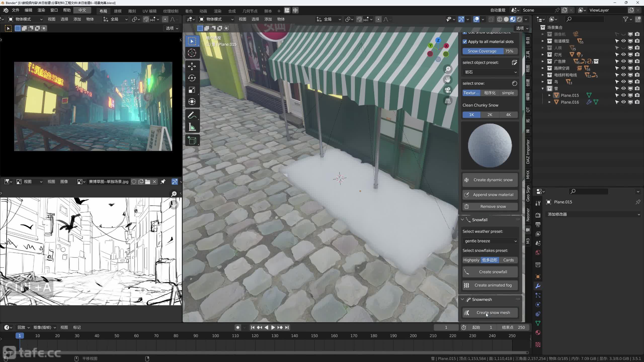Collapse 雪 collection in outliner
This screenshot has width=644, height=362.
pos(543,88)
